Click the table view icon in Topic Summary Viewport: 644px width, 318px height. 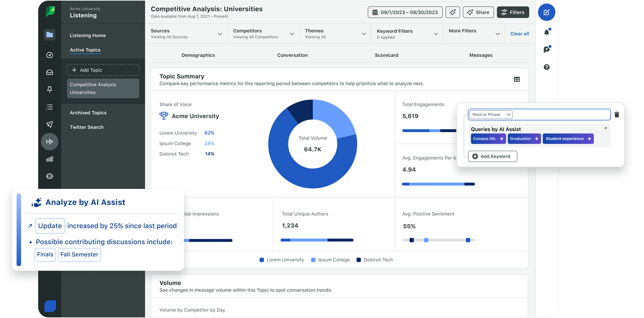[x=517, y=79]
